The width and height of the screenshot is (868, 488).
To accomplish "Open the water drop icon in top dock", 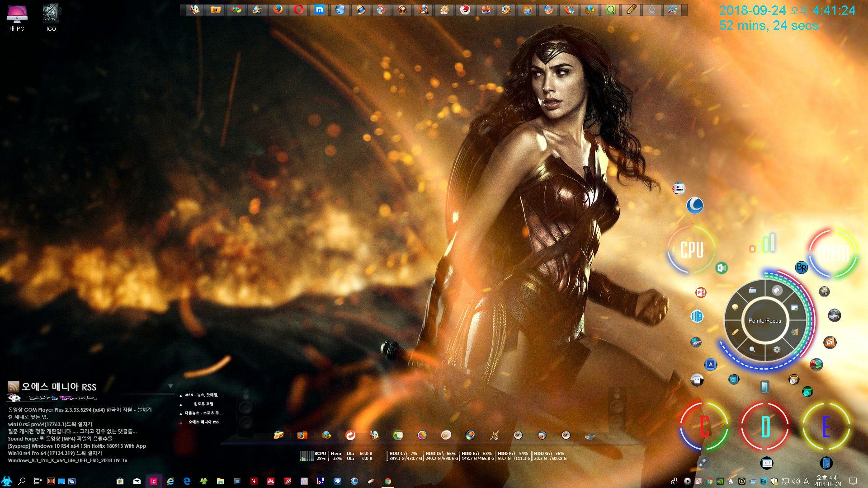I will tap(652, 9).
